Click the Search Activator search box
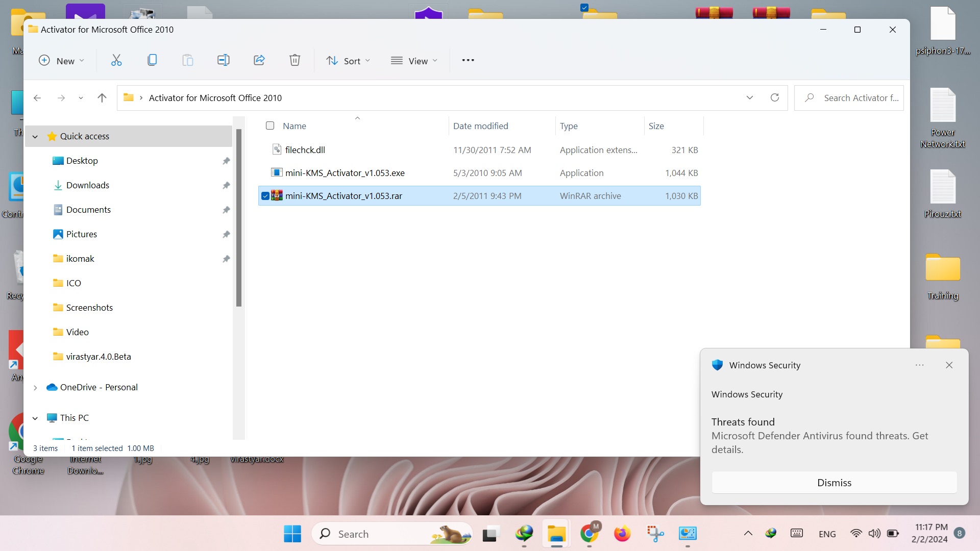Viewport: 980px width, 551px height. tap(849, 98)
